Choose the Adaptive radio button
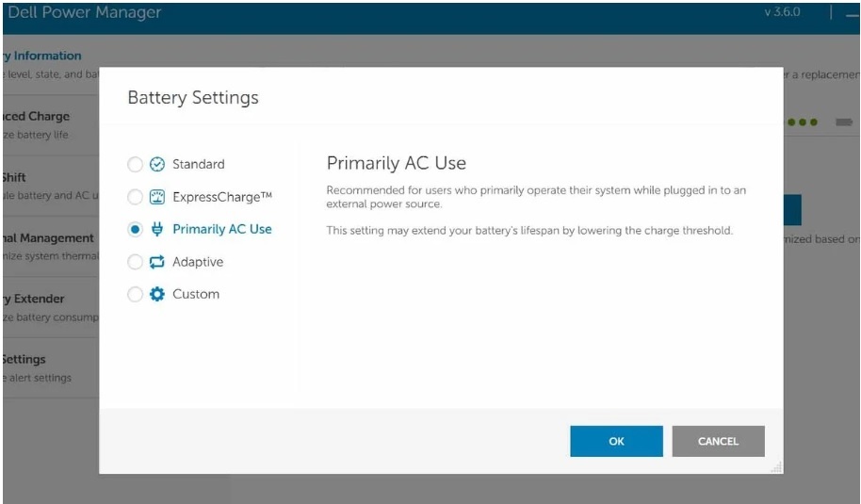The image size is (861, 504). (x=135, y=262)
